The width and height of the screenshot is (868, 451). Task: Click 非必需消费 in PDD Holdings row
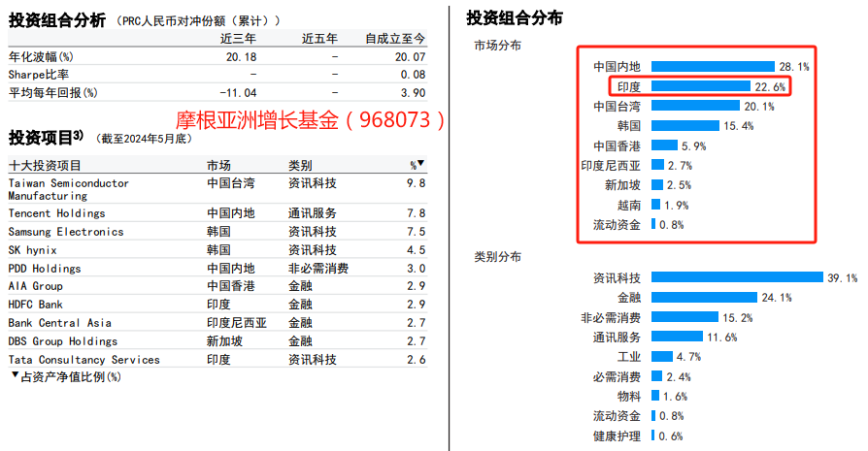click(x=318, y=269)
